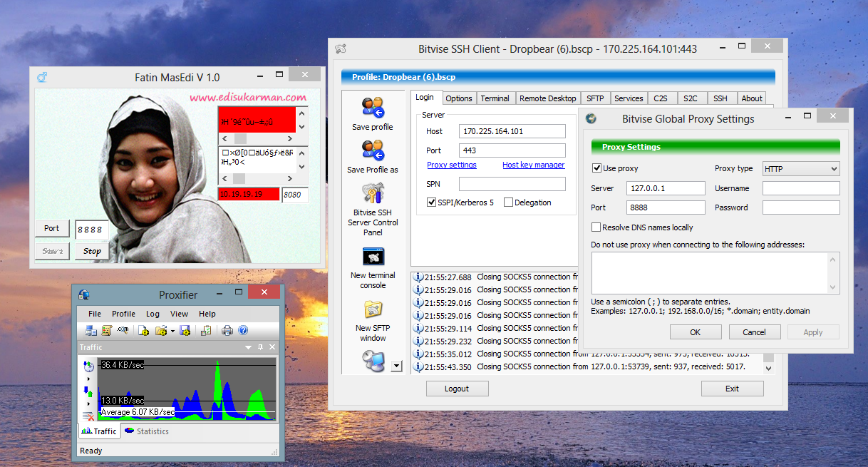This screenshot has height=467, width=868.
Task: Click the Exit button in Bitvise
Action: pos(732,389)
